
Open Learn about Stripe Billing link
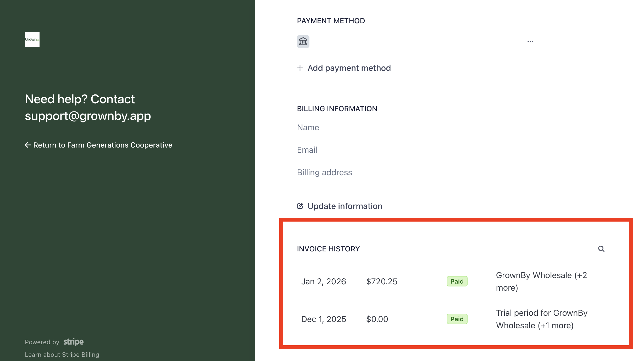[x=62, y=354]
